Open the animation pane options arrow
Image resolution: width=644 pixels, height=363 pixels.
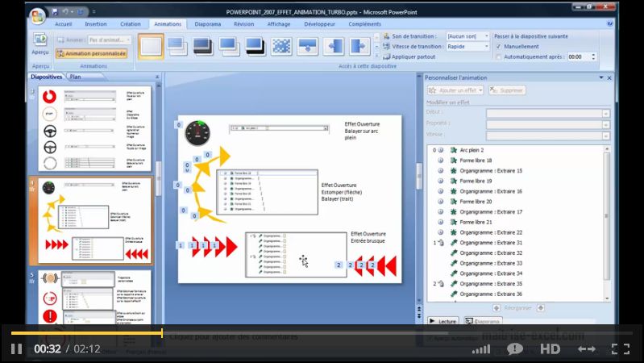point(600,77)
